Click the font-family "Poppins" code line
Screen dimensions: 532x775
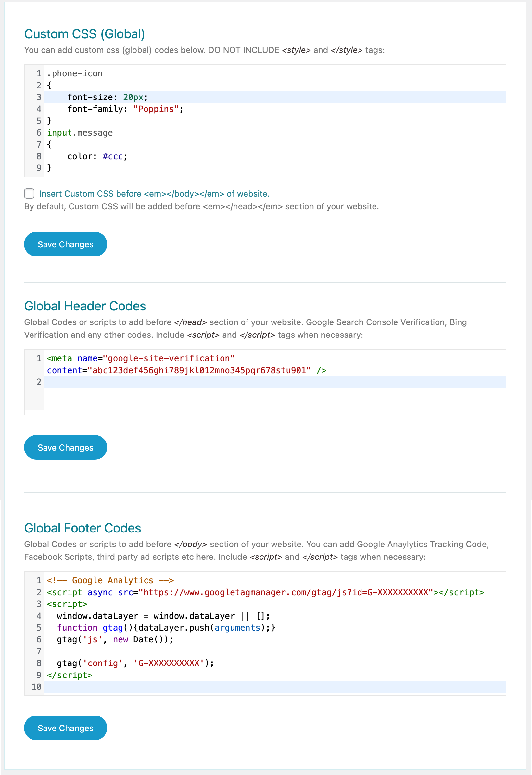coord(125,109)
